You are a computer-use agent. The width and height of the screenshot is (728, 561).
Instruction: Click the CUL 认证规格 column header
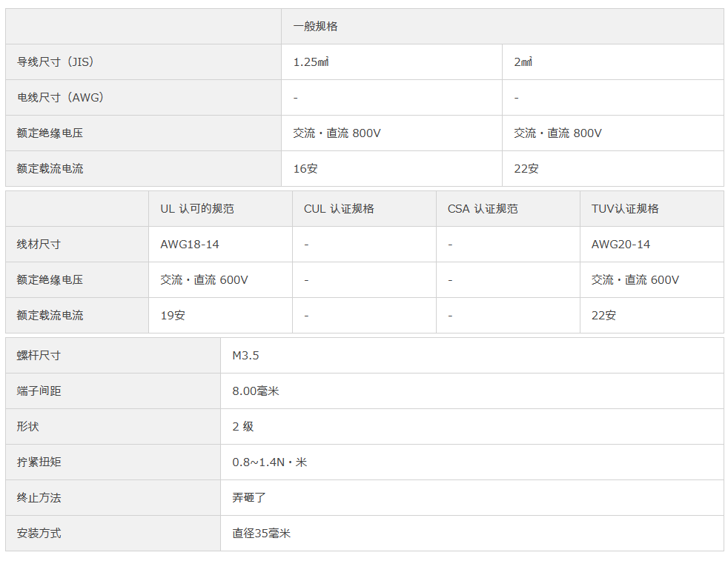[x=339, y=209]
